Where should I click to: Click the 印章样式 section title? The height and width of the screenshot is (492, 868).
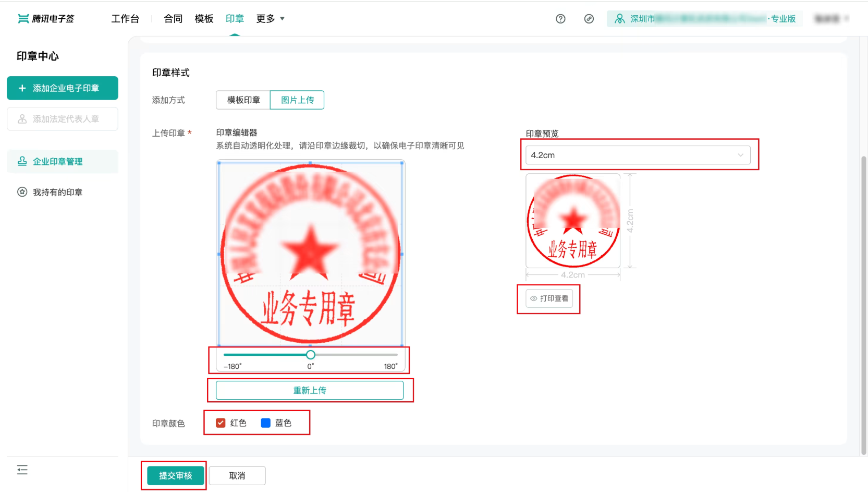171,73
